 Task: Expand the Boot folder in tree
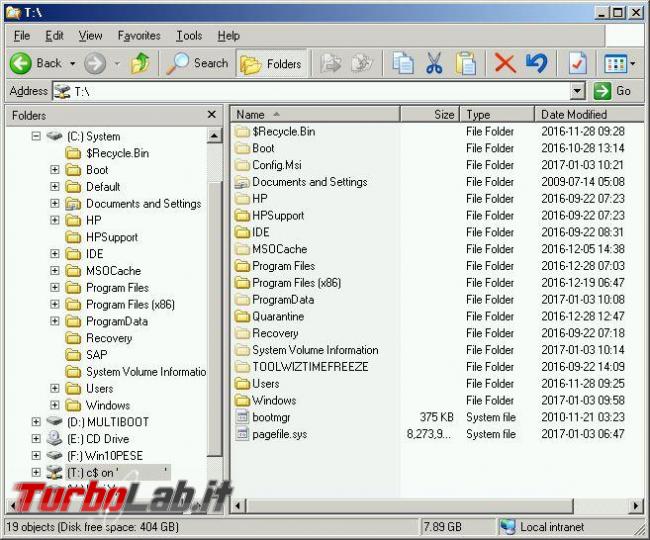(x=55, y=170)
